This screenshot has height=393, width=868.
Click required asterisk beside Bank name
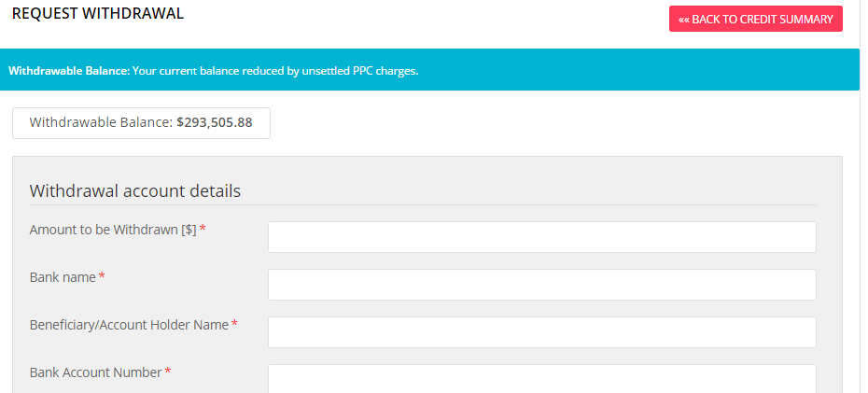point(102,276)
